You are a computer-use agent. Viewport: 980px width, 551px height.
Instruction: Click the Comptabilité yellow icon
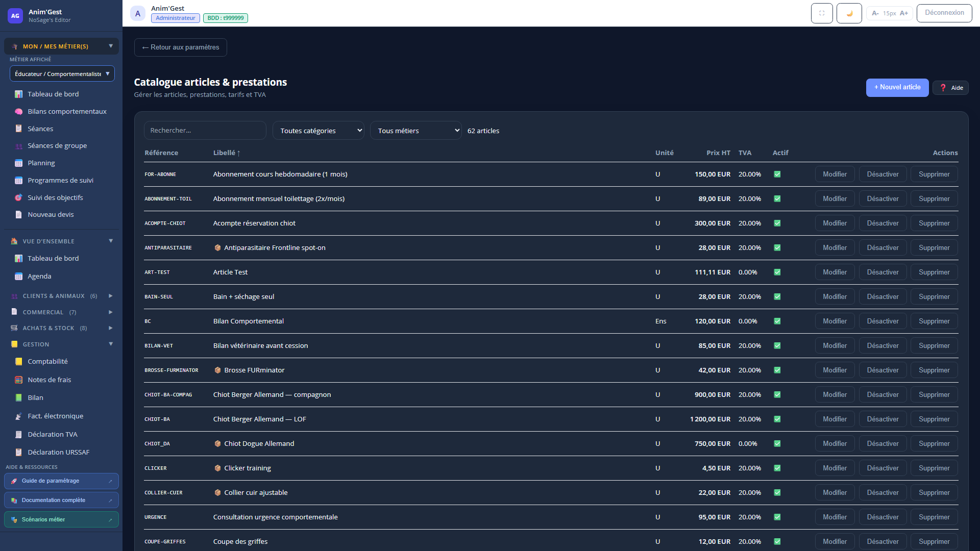point(19,362)
